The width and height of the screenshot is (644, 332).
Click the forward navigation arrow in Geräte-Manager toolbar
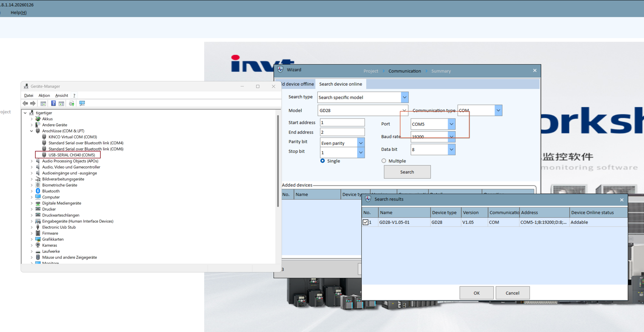pyautogui.click(x=33, y=103)
